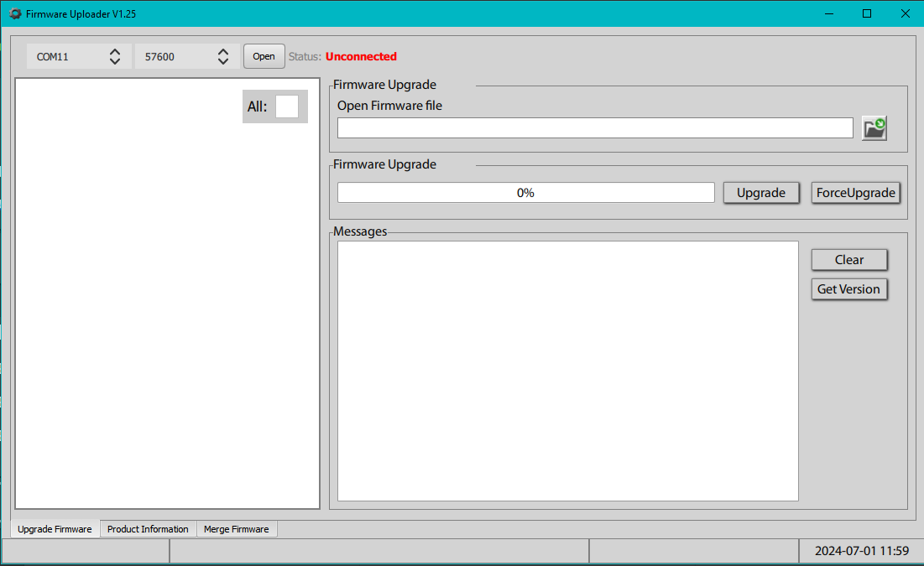Screen dimensions: 924x566
Task: Enable the All checkbox
Action: point(288,106)
